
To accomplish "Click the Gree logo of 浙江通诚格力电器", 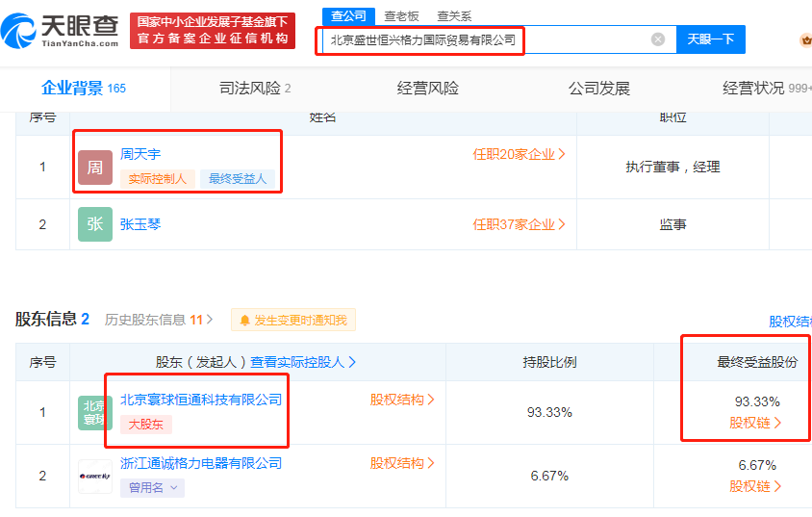I will click(95, 476).
